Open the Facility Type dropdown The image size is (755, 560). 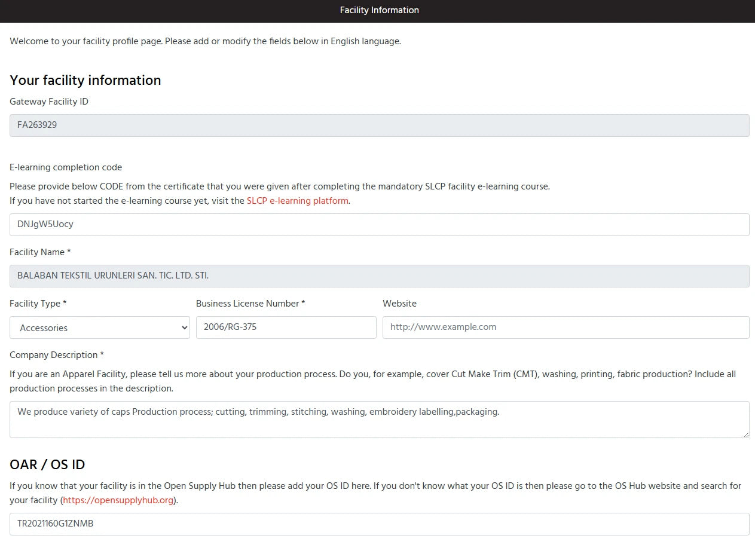(x=99, y=328)
